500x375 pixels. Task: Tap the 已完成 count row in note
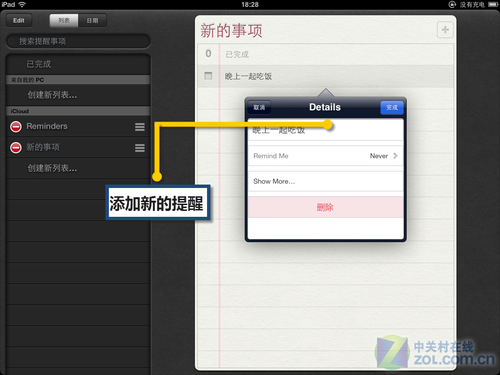325,54
